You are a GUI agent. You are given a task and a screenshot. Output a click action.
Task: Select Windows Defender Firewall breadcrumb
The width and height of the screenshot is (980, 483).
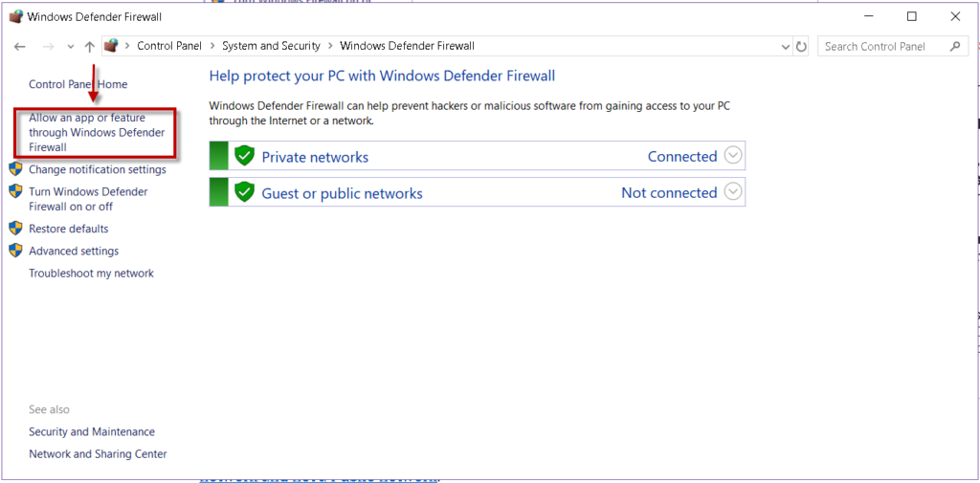click(407, 46)
